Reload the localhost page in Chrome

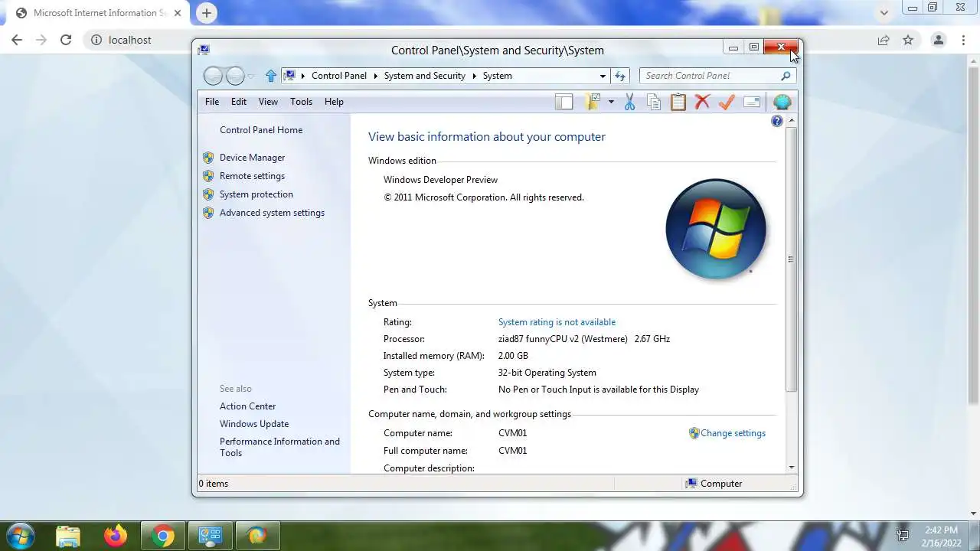coord(66,40)
